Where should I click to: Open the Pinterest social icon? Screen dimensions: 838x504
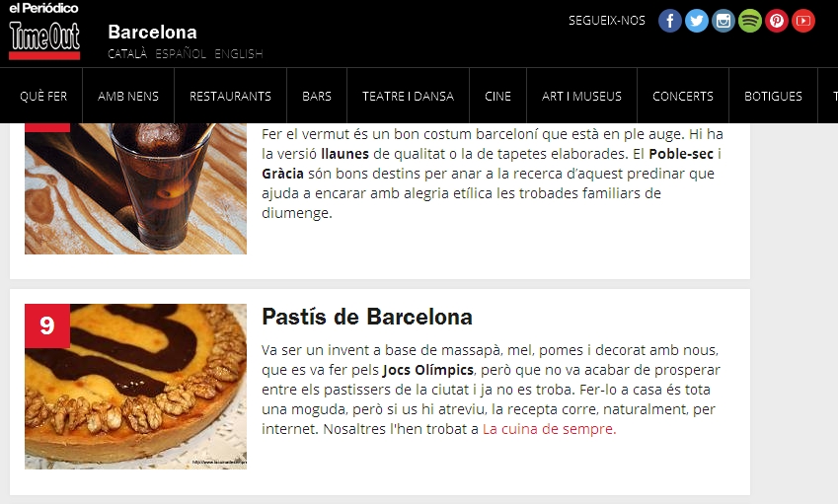(x=777, y=21)
